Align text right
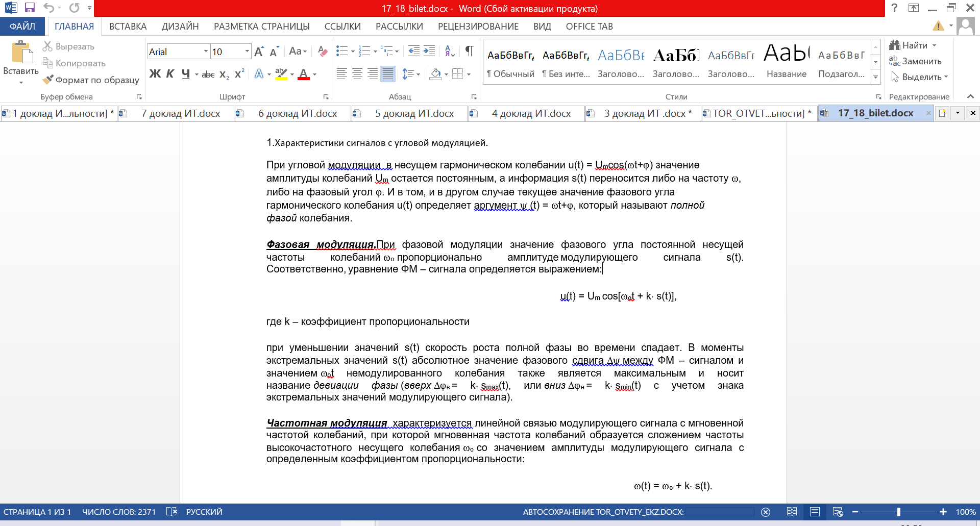 pyautogui.click(x=373, y=74)
